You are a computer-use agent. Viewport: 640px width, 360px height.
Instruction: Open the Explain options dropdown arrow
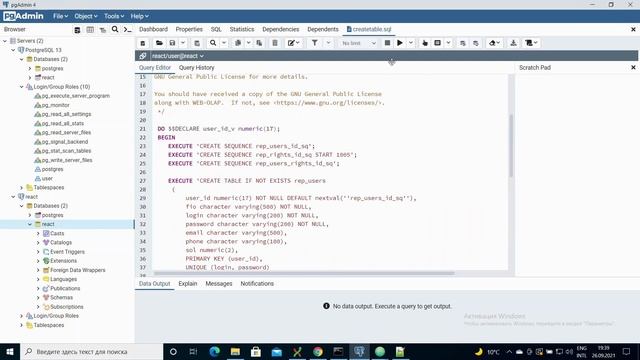pos(448,43)
